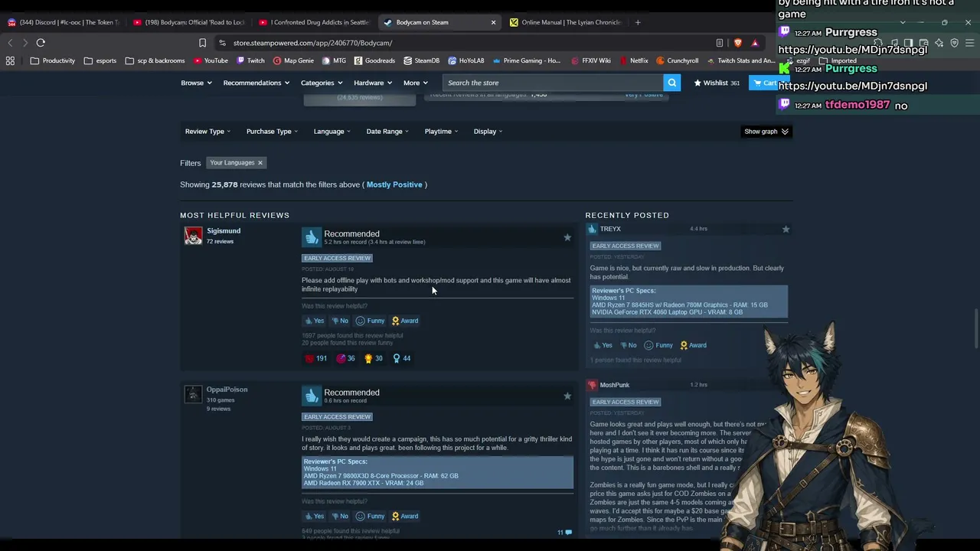980x551 pixels.
Task: Favorite OppaiPoison's review with the star
Action: (x=567, y=396)
